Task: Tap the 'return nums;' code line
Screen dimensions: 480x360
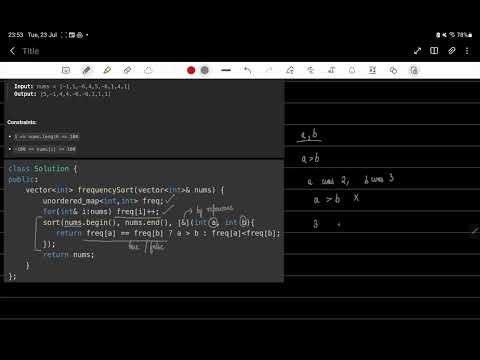Action: point(69,255)
